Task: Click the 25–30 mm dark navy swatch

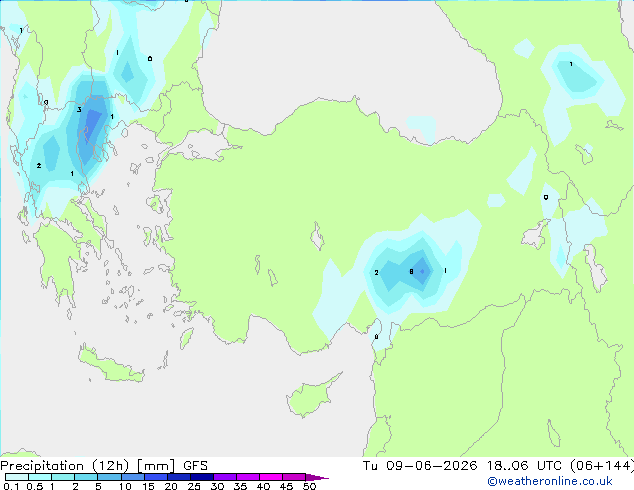Action: click(201, 477)
